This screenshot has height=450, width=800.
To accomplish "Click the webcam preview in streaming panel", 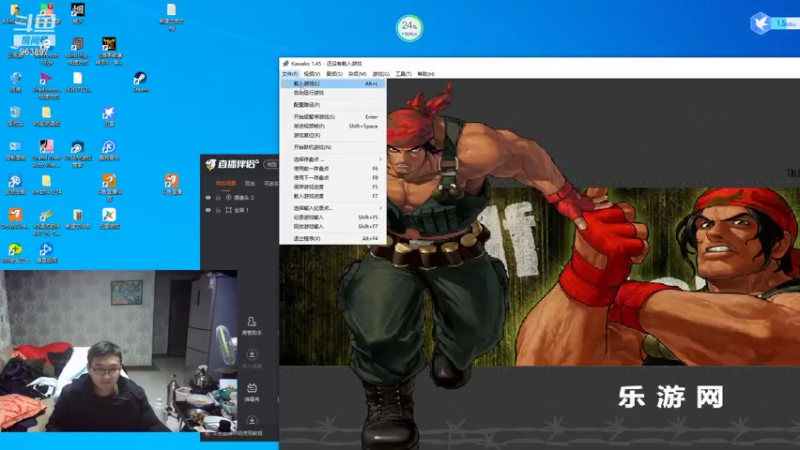I will 118,351.
